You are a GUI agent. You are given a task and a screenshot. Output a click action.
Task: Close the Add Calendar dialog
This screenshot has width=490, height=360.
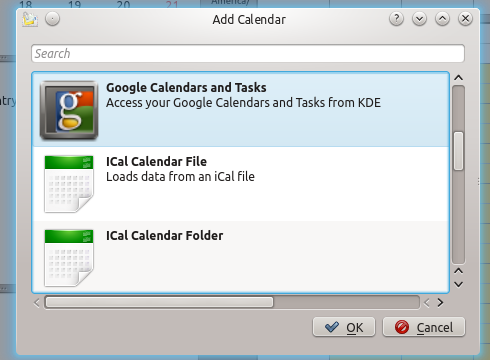[465, 19]
